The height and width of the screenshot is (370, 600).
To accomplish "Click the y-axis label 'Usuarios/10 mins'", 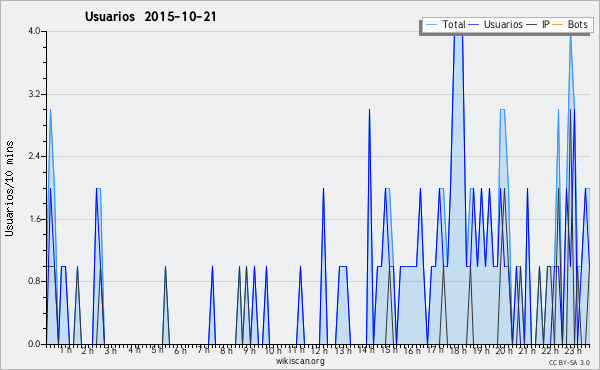I will (9, 188).
